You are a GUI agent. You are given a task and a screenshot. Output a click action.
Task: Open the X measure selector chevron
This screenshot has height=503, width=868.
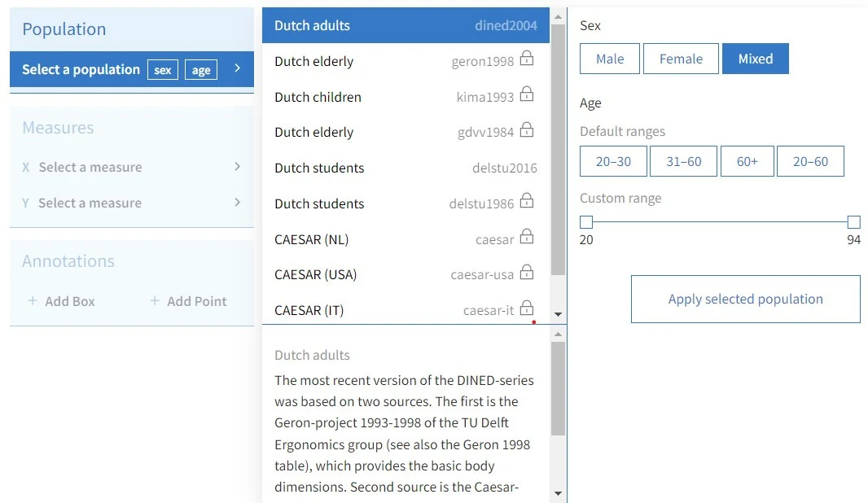[238, 166]
